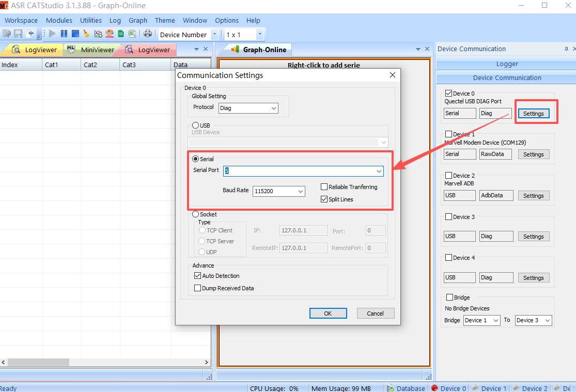Open the LogViewer tab group list arrow
Screen dimensions: 576x392
(196, 49)
